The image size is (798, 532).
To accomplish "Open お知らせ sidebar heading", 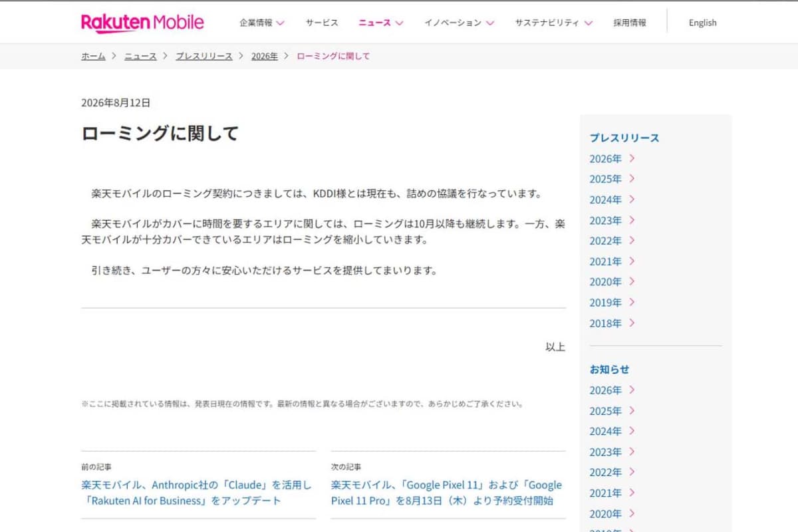I will click(609, 370).
